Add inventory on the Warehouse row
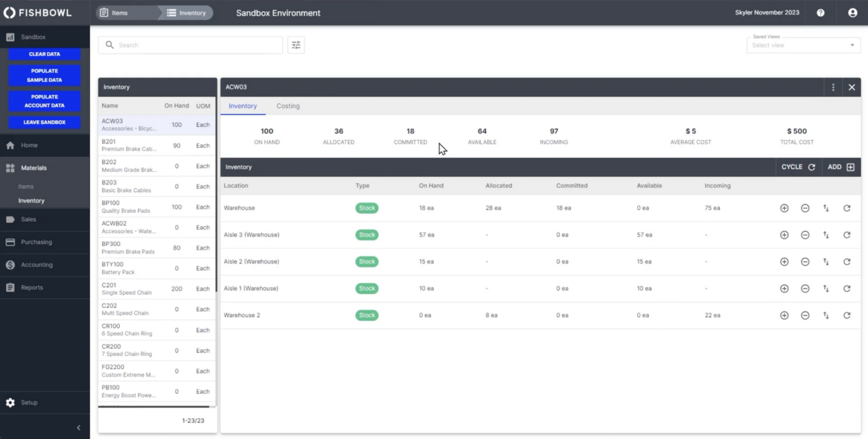The width and height of the screenshot is (868, 439). 784,208
